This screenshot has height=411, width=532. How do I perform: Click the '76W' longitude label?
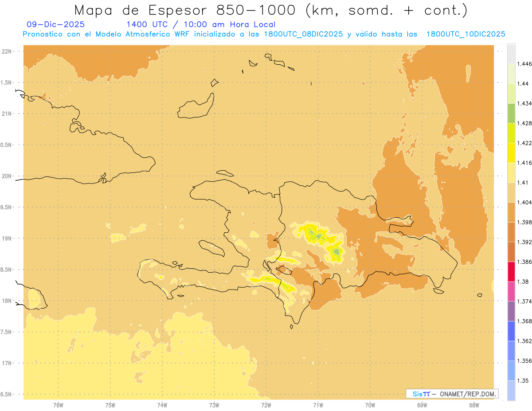58,405
